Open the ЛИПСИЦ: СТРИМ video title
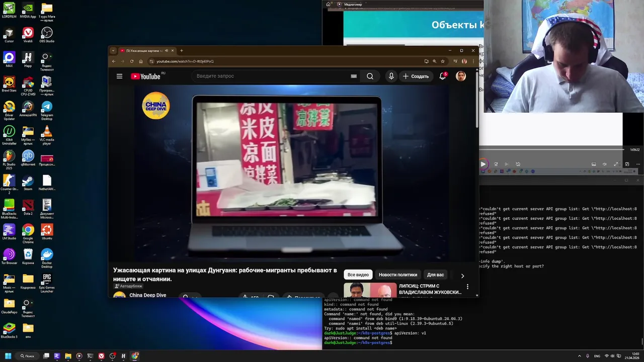 (430, 289)
